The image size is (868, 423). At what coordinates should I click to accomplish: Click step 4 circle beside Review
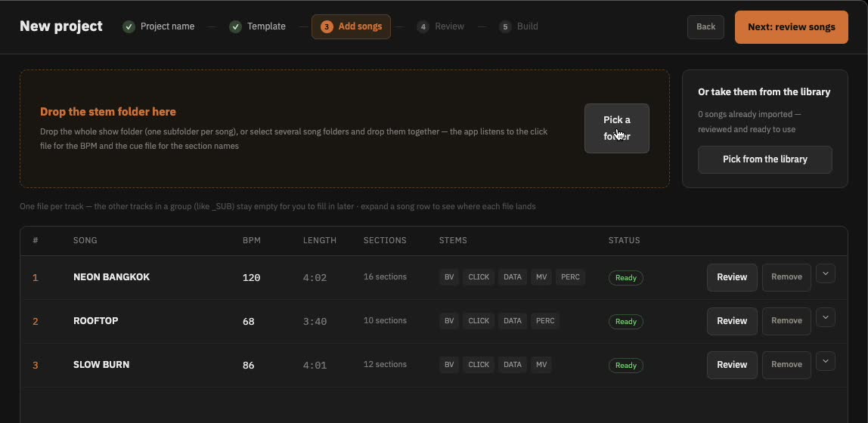click(x=423, y=26)
